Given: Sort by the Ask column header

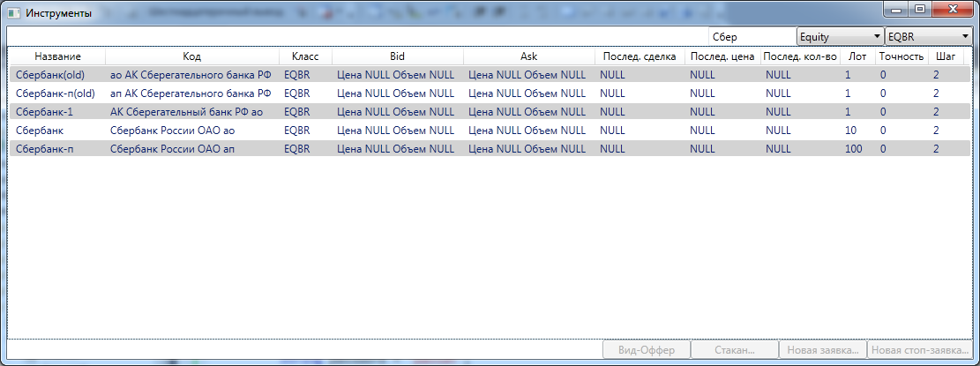Looking at the screenshot, I should (528, 56).
